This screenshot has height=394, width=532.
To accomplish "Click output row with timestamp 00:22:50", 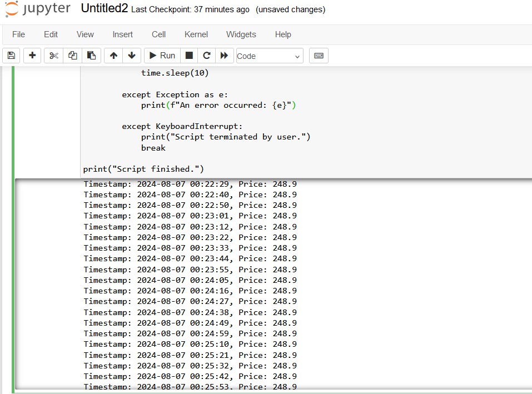I will (190, 205).
